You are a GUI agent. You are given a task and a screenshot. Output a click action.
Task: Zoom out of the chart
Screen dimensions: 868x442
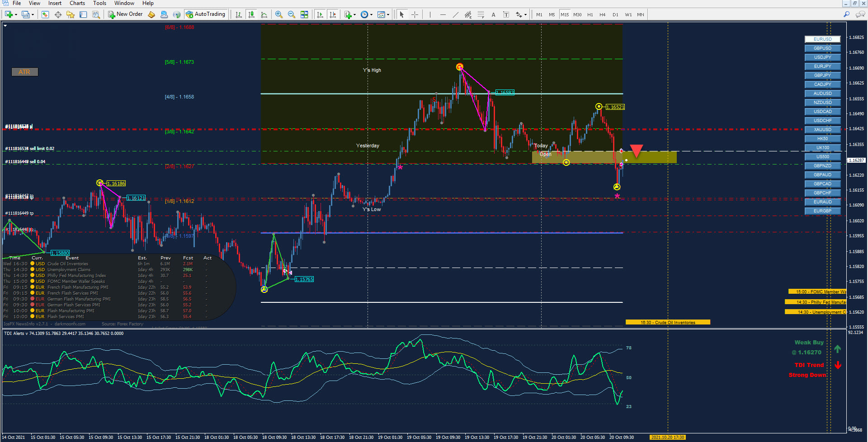(292, 14)
